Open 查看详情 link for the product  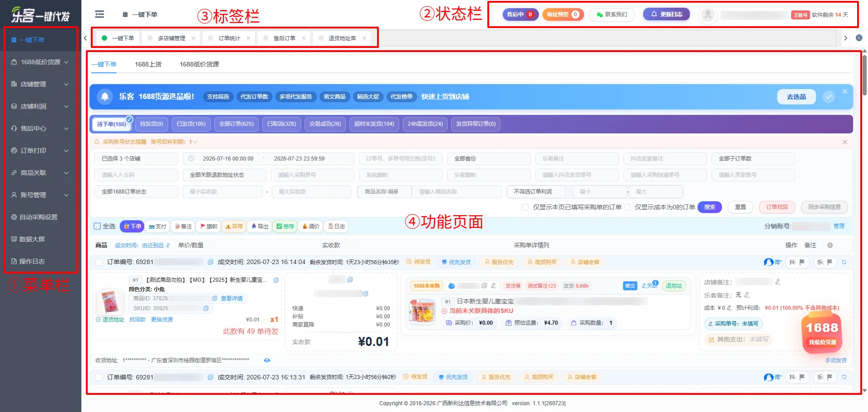pyautogui.click(x=231, y=298)
